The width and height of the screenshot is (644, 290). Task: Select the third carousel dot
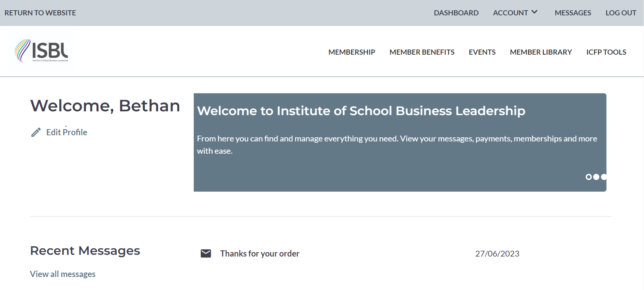click(604, 177)
